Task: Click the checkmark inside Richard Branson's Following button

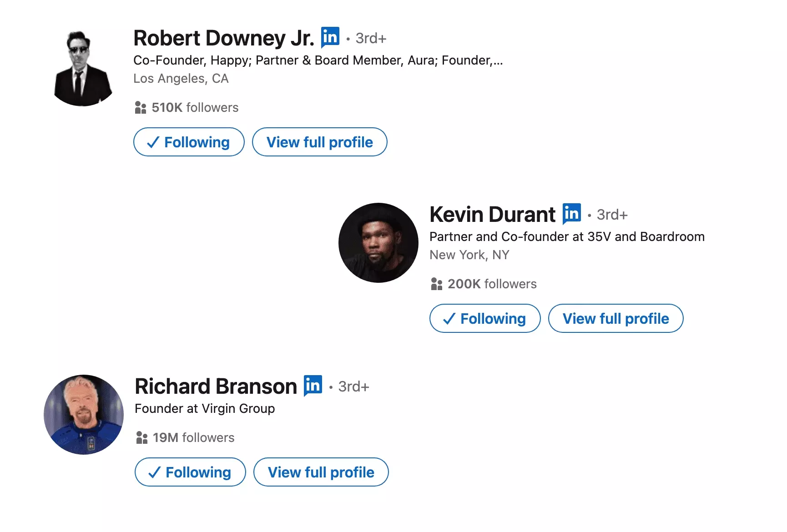Action: tap(155, 472)
